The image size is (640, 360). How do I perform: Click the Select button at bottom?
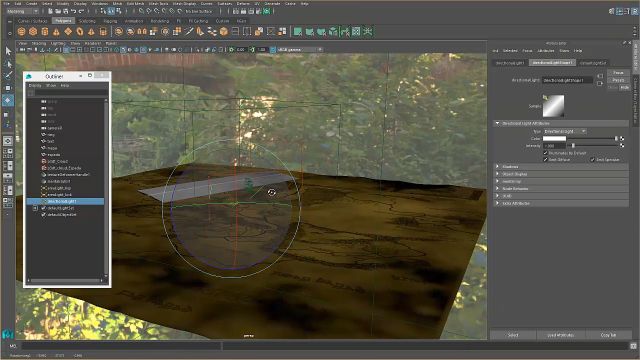point(513,335)
